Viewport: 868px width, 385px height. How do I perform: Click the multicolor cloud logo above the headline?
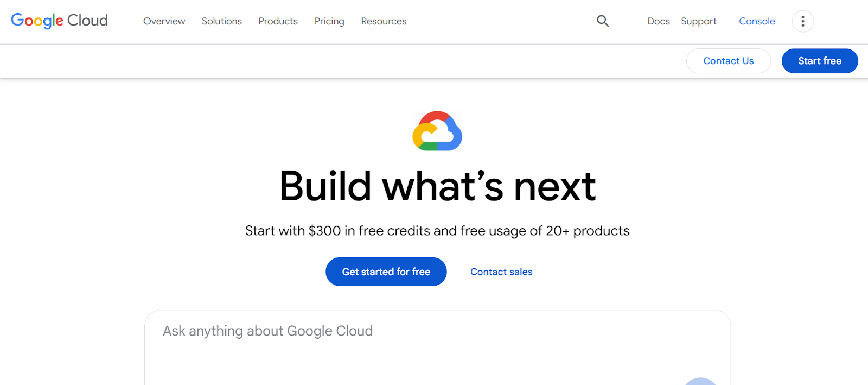coord(437,130)
